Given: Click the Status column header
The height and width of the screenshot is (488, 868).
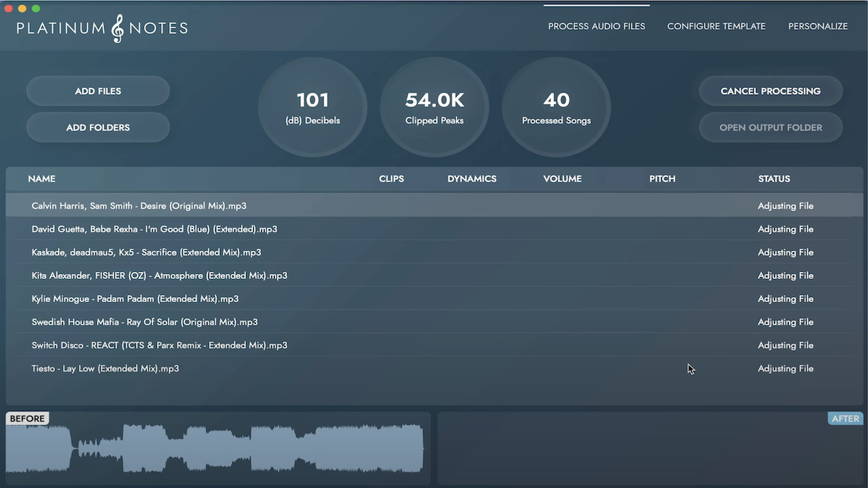Looking at the screenshot, I should pos(774,179).
